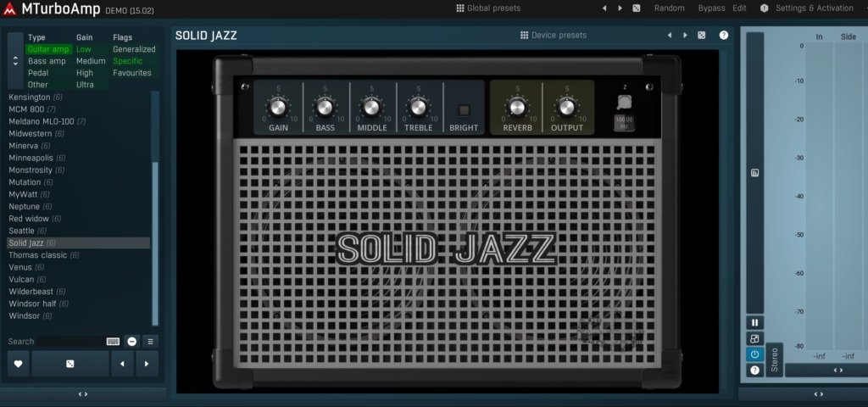The height and width of the screenshot is (407, 868).
Task: Click the Device presets randomize dice icon
Action: [701, 36]
